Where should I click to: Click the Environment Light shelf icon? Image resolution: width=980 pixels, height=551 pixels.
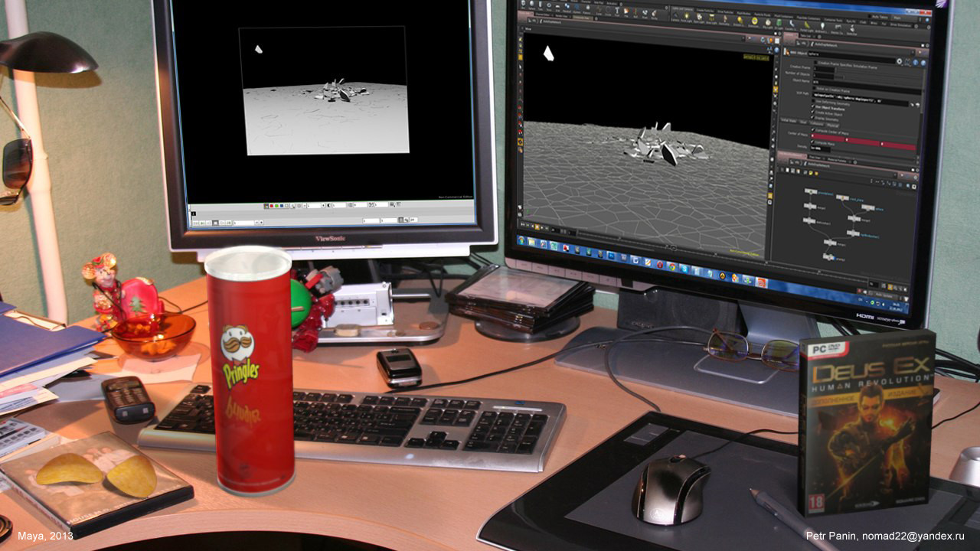pos(755,21)
